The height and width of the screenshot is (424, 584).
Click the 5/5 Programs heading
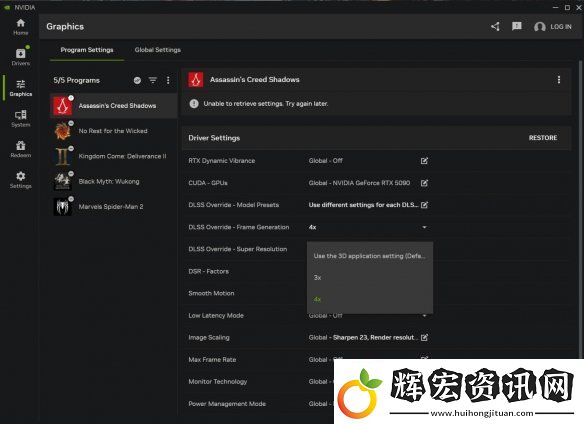76,80
